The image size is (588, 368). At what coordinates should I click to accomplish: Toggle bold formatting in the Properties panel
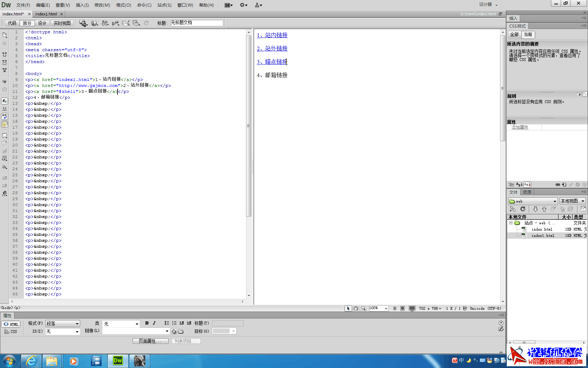pyautogui.click(x=147, y=323)
